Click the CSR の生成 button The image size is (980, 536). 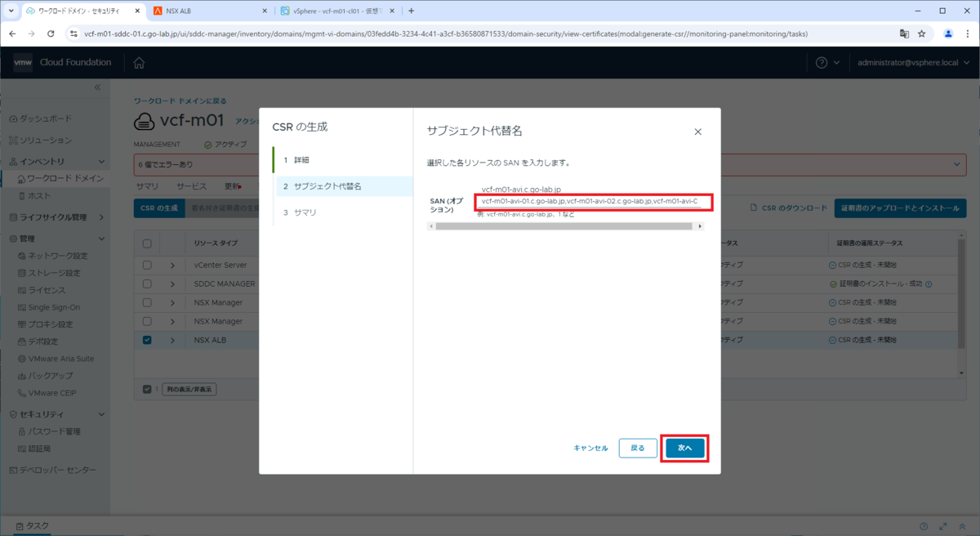coord(159,208)
